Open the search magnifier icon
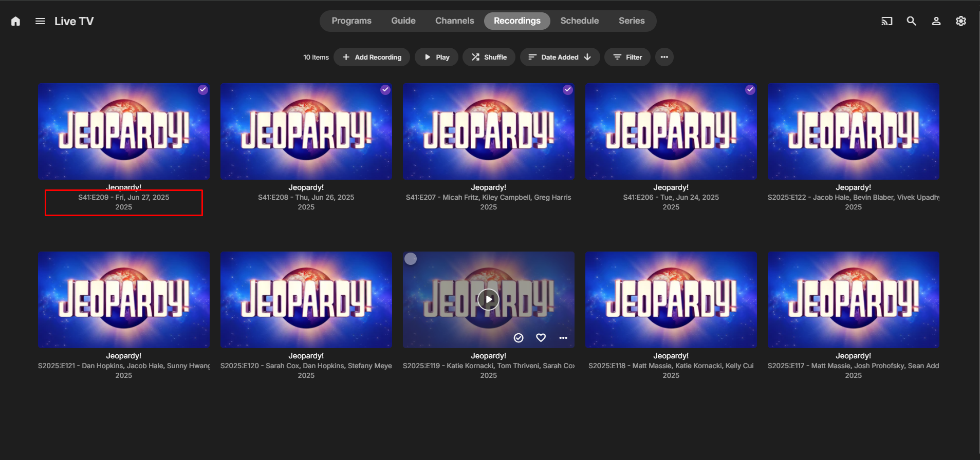980x460 pixels. click(x=911, y=21)
